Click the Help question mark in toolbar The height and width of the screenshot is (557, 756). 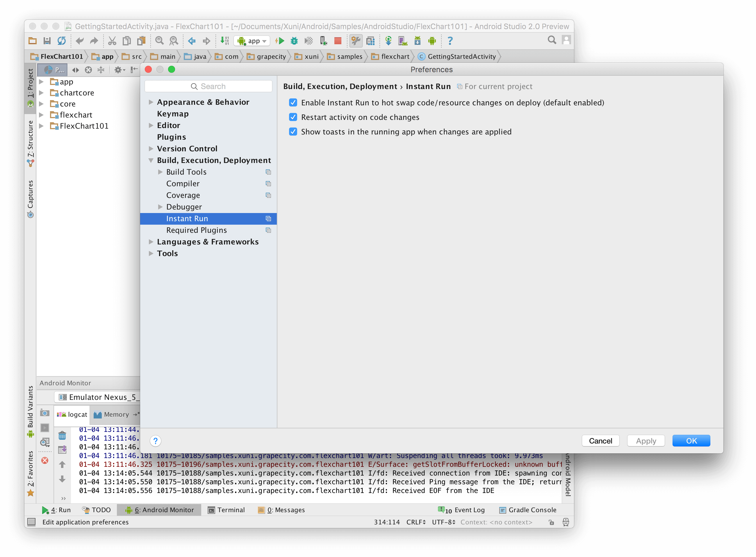pyautogui.click(x=450, y=41)
